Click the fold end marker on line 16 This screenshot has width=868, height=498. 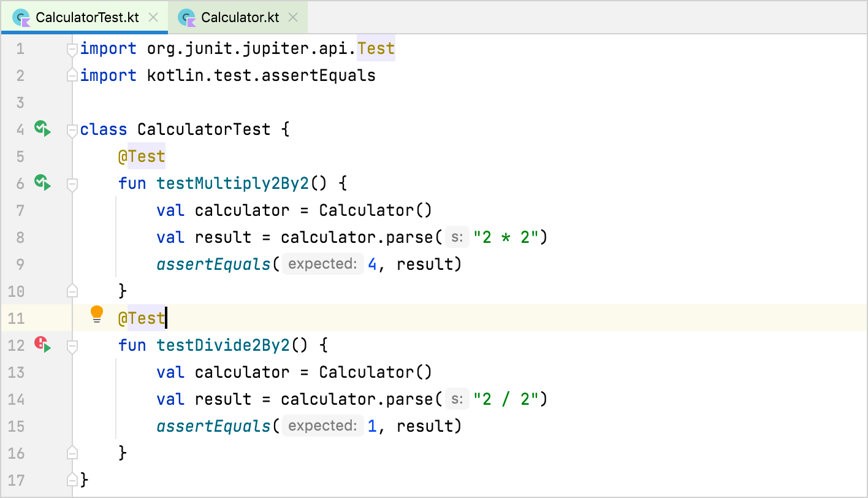(x=72, y=453)
